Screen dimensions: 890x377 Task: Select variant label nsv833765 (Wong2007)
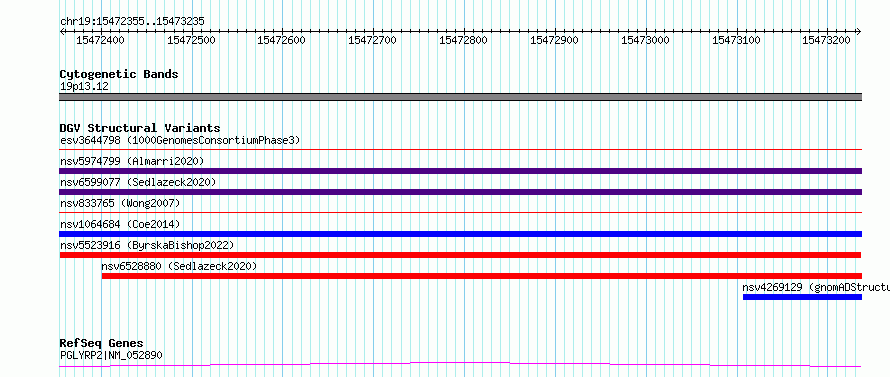tap(120, 203)
